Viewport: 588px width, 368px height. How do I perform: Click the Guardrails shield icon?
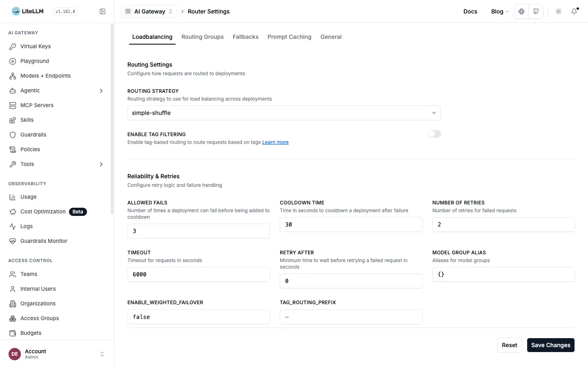pos(13,135)
